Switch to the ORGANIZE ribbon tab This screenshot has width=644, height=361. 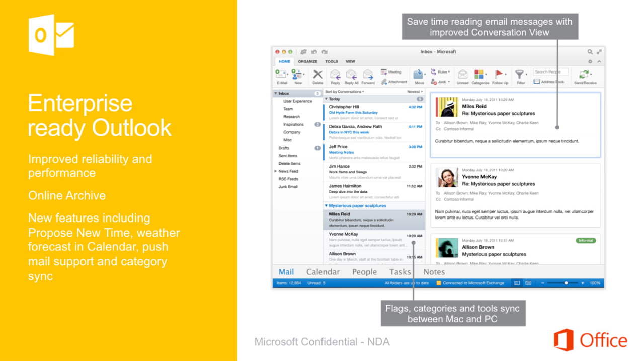tap(307, 61)
